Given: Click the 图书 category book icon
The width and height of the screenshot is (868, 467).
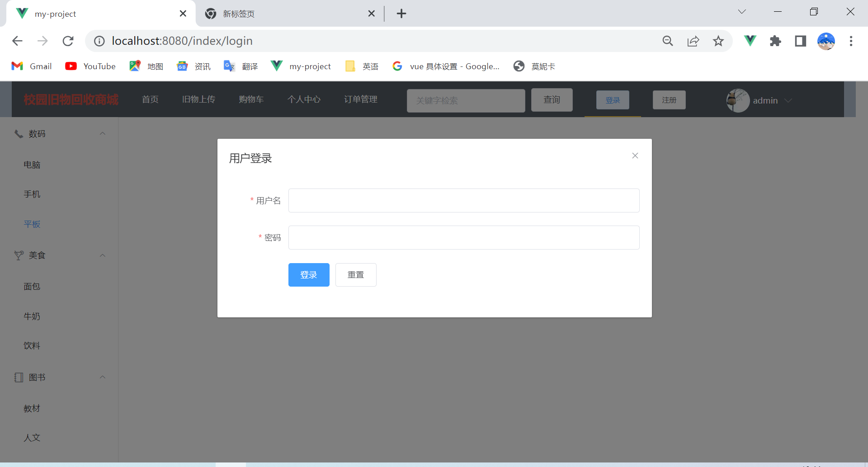Looking at the screenshot, I should click(x=18, y=377).
